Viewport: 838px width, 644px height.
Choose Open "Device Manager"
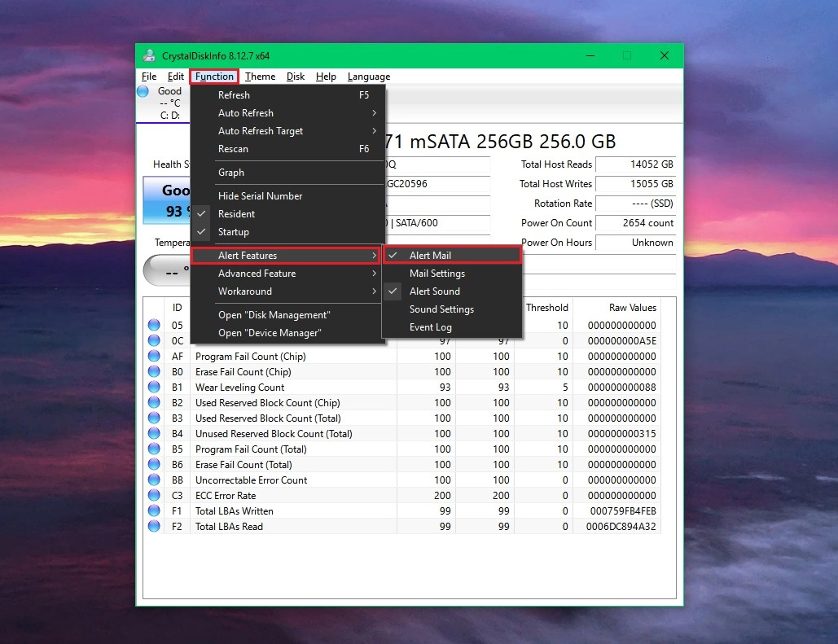pos(287,333)
